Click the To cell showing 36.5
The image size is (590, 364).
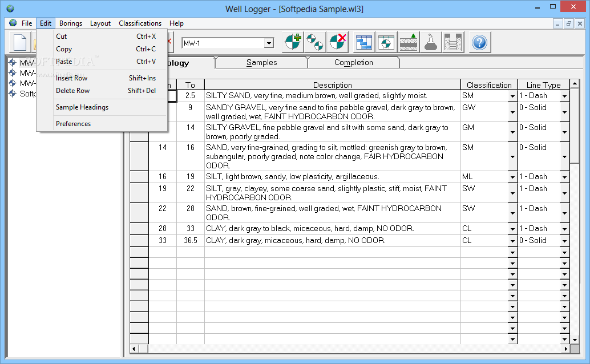[x=191, y=241]
